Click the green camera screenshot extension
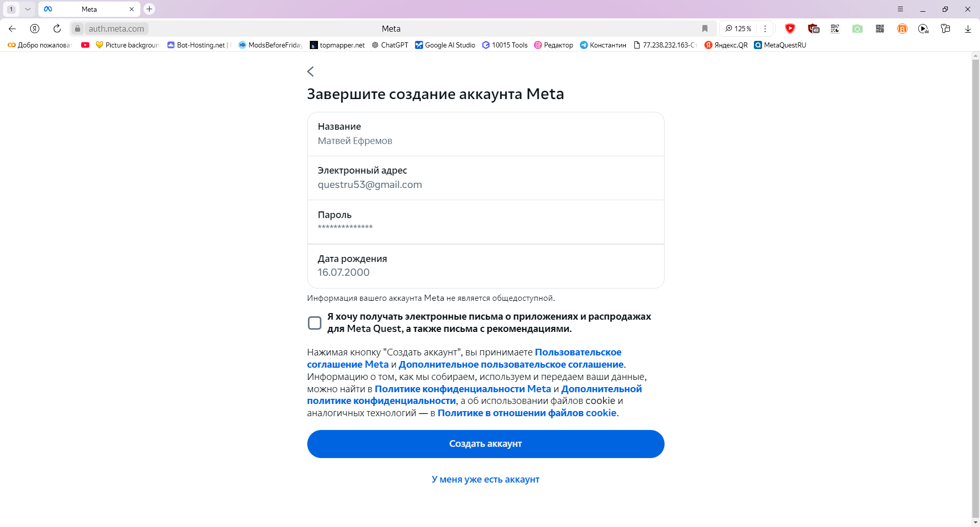Image resolution: width=980 pixels, height=527 pixels. (857, 29)
